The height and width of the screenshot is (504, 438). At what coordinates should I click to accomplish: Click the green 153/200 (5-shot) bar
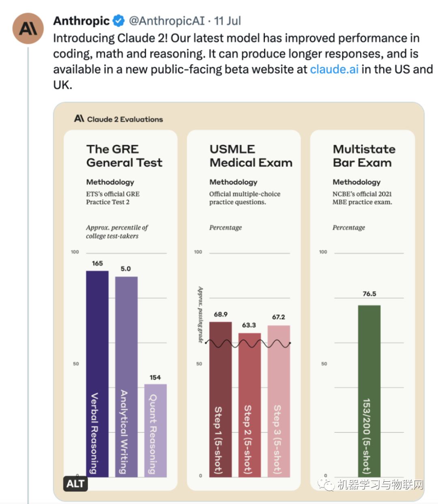click(x=369, y=391)
